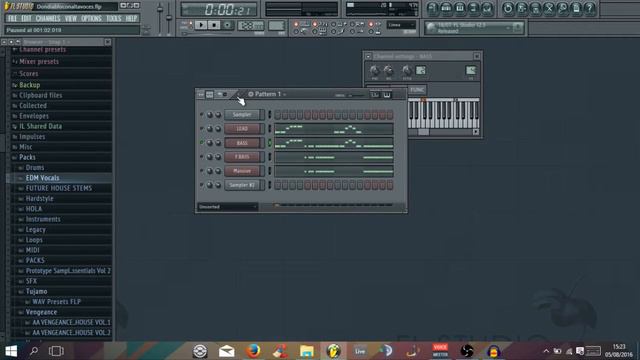This screenshot has width=640, height=360.
Task: Open the HELP menu
Action: [x=131, y=18]
